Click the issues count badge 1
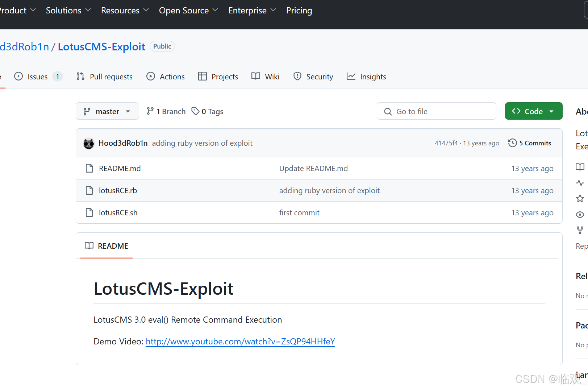Viewport: 588px width, 389px height. pyautogui.click(x=58, y=76)
